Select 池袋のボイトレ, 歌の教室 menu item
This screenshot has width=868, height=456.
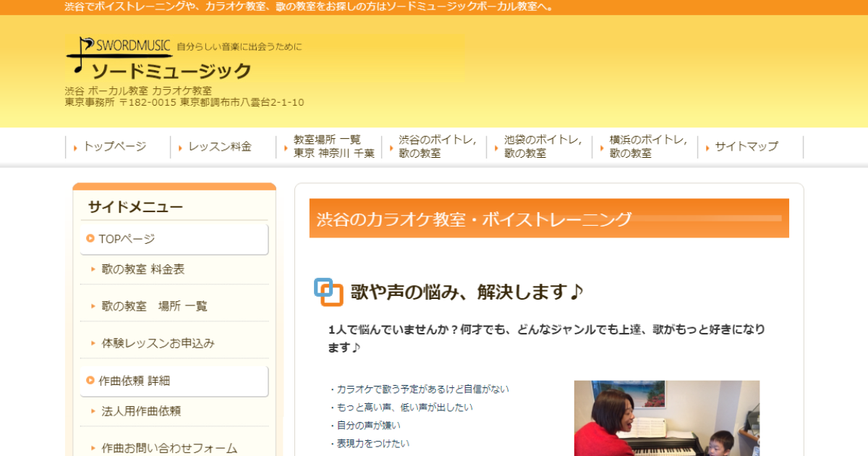[544, 146]
